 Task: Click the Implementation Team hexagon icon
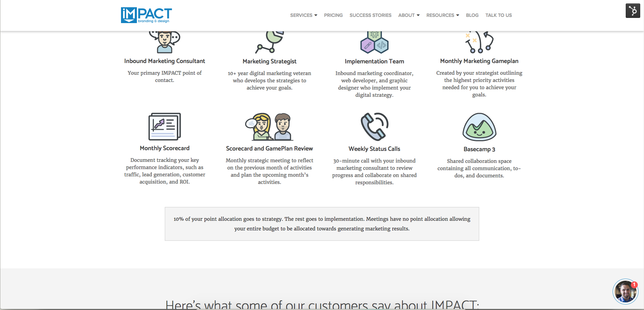coord(374,42)
